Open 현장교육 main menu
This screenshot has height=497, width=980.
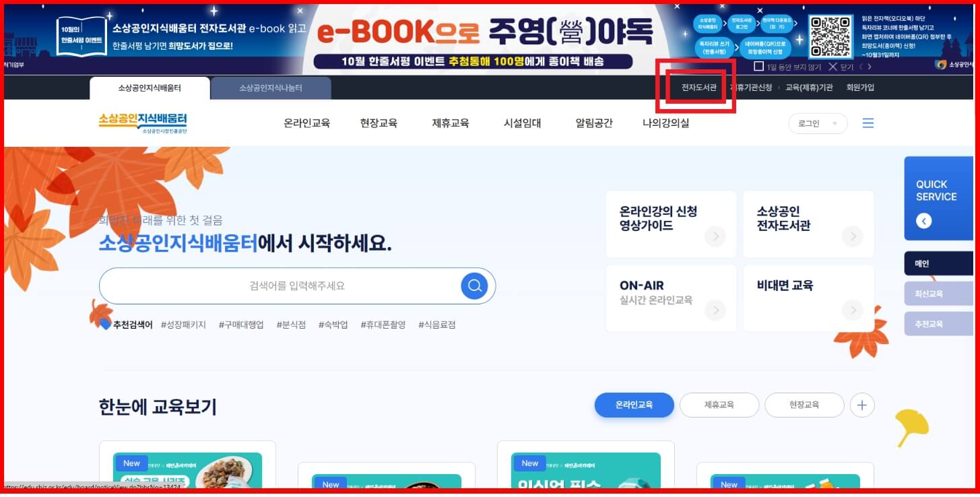tap(379, 123)
